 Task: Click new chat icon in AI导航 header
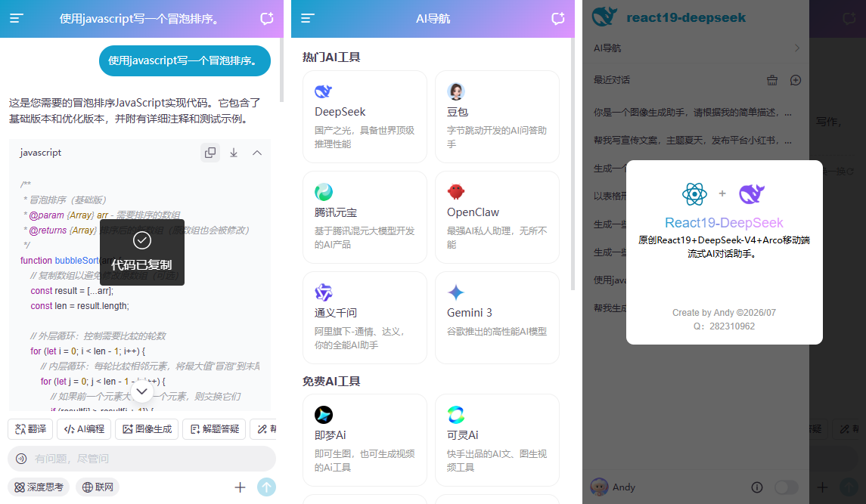coord(558,18)
